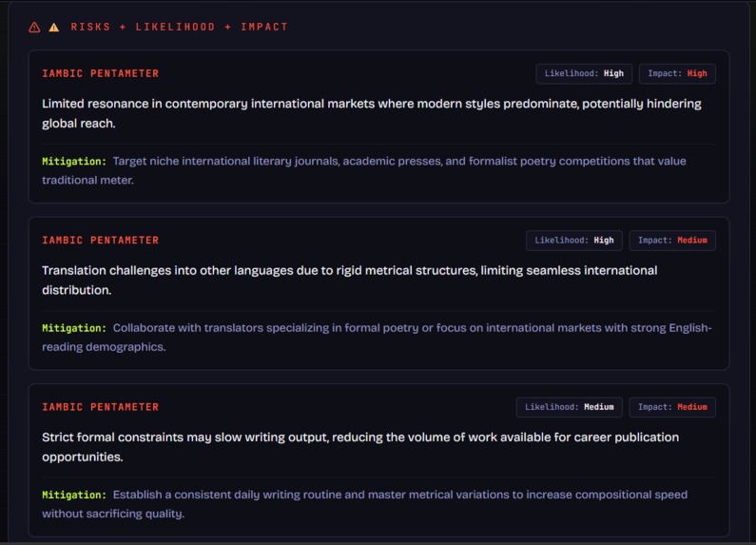Click the 'Translation challenges into other languages' description
The width and height of the screenshot is (756, 545).
[x=350, y=281]
